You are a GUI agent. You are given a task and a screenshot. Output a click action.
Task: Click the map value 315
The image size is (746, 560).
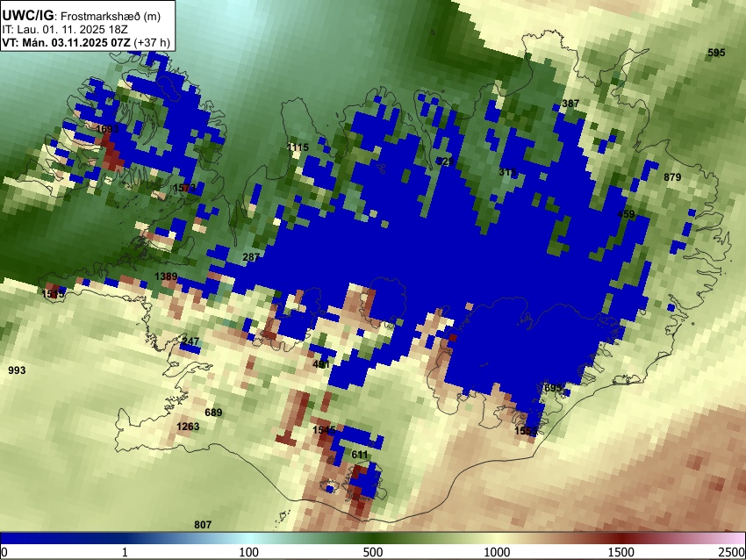click(507, 172)
